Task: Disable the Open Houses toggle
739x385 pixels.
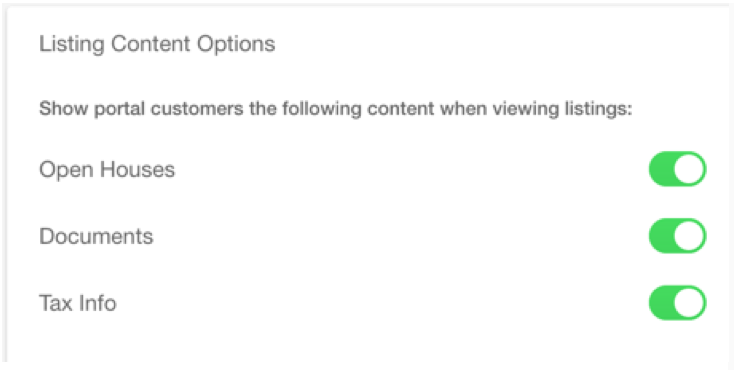Action: point(677,169)
